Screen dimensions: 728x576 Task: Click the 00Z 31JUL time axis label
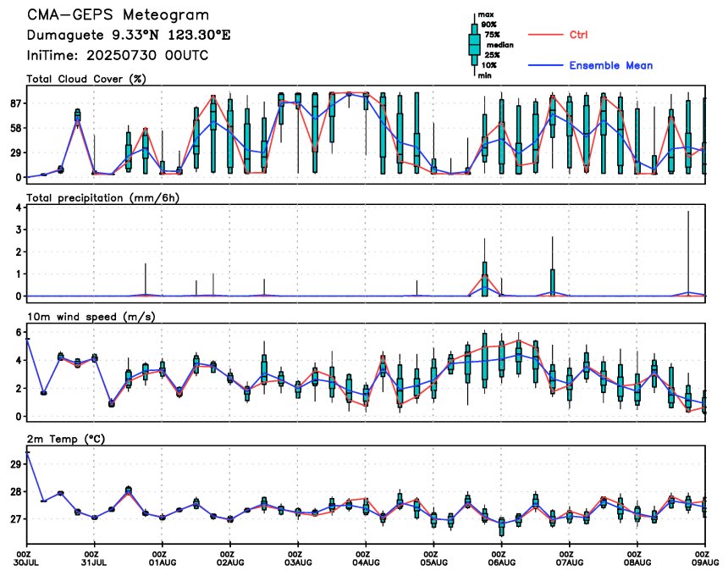[94, 558]
